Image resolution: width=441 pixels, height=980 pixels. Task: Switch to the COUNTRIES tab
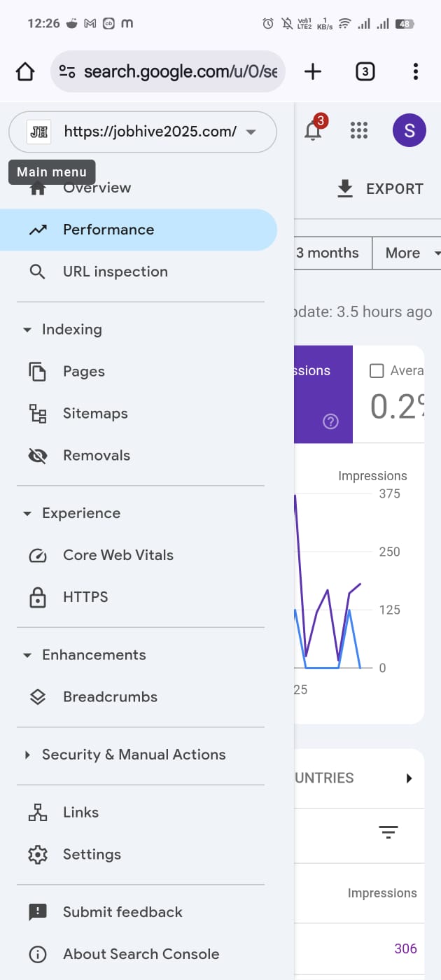(x=325, y=778)
